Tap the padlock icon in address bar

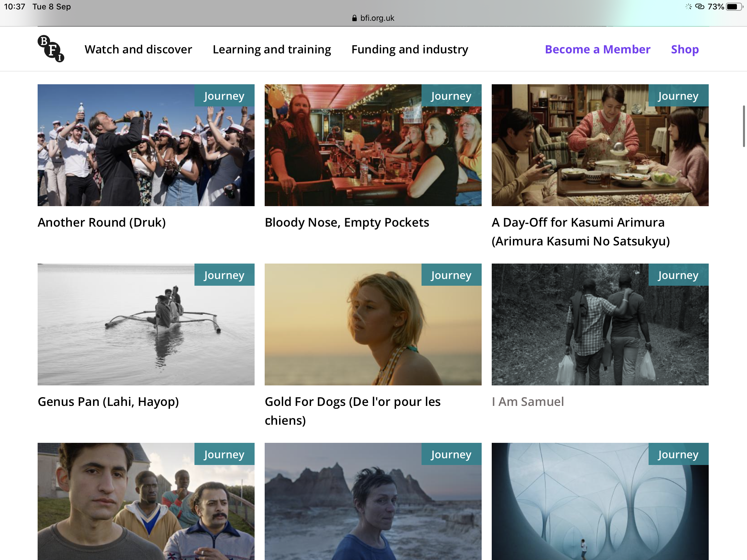point(354,18)
